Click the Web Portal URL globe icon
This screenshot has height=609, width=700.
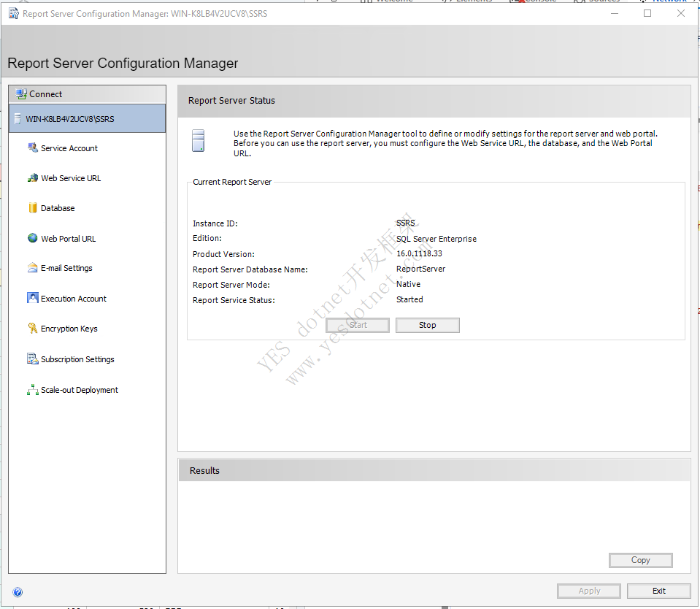click(x=32, y=238)
